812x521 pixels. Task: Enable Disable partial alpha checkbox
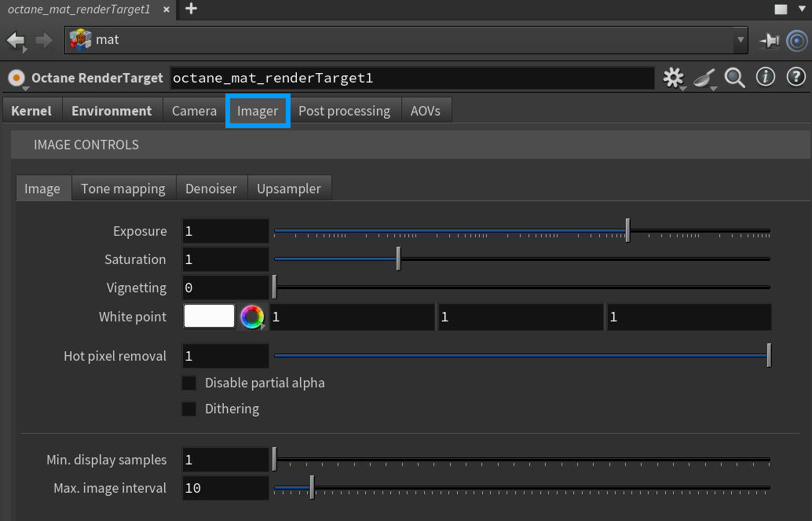pos(189,383)
